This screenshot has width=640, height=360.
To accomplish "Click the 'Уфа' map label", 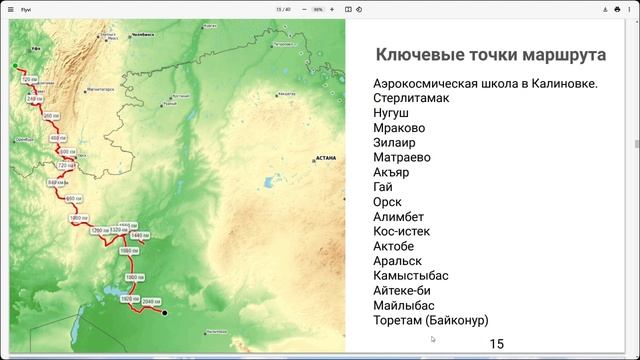I will [x=36, y=49].
